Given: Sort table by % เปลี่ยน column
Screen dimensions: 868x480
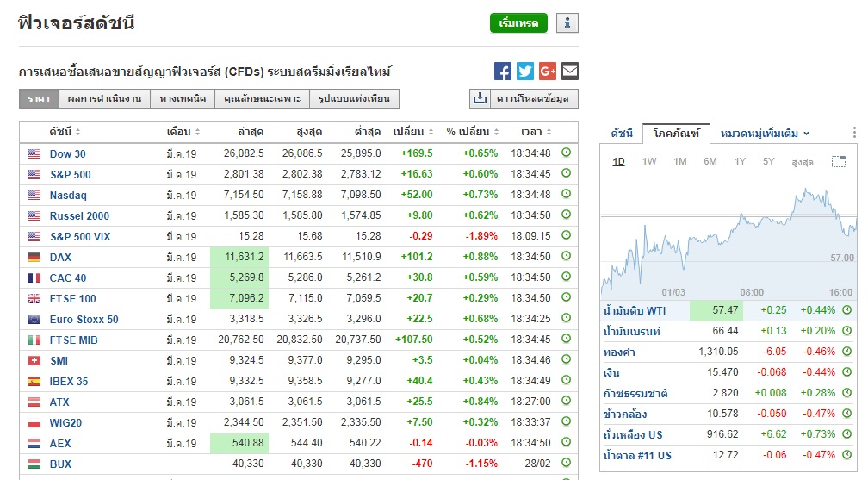Looking at the screenshot, I should [472, 132].
